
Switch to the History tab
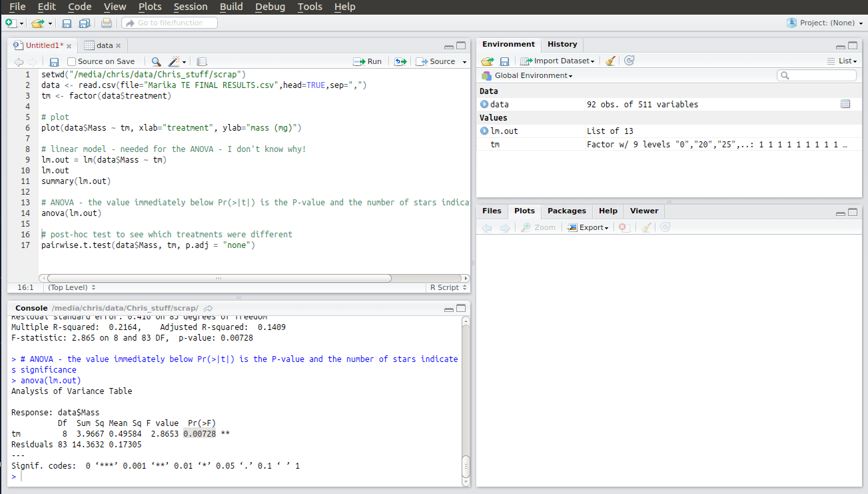pos(562,44)
